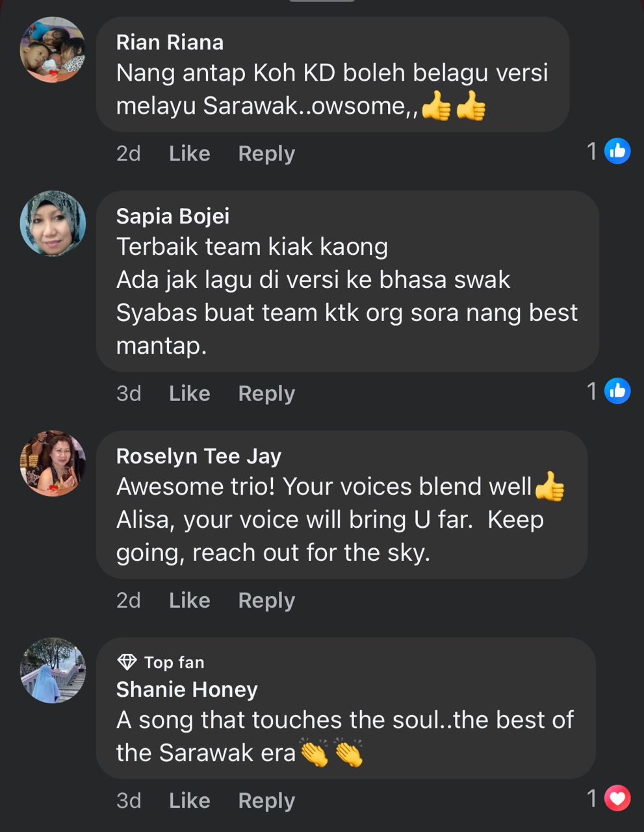Open Sapia Bojei's profile picture
The height and width of the screenshot is (832, 644).
coord(53,224)
